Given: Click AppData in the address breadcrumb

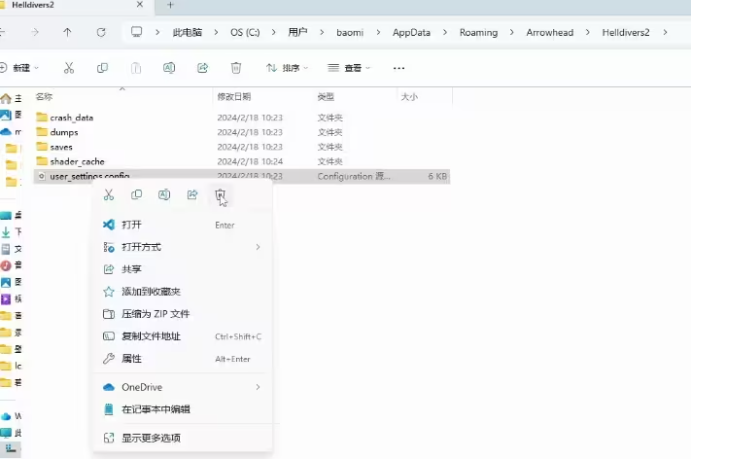Looking at the screenshot, I should pos(411,32).
